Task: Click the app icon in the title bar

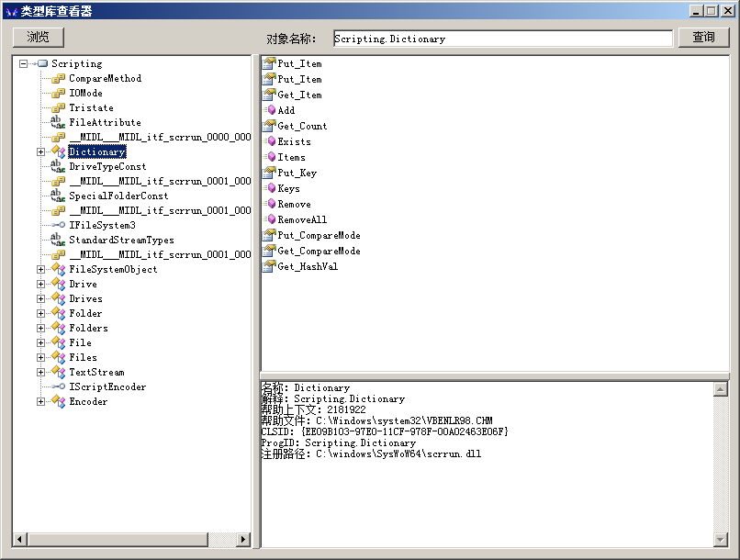Action: tap(11, 12)
